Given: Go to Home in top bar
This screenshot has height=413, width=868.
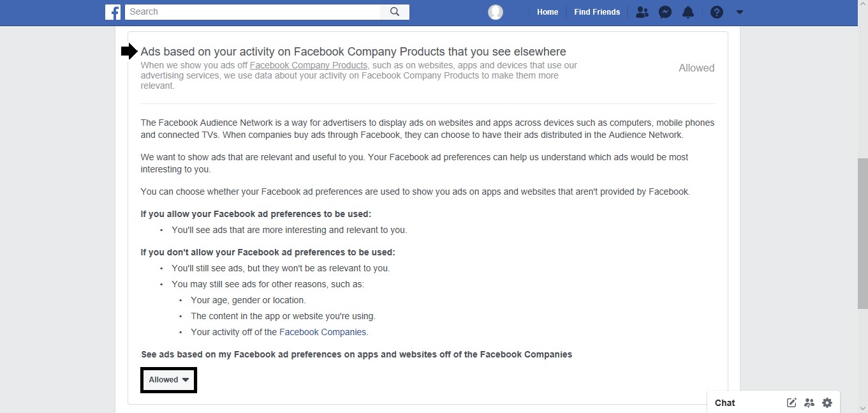Looking at the screenshot, I should click(x=547, y=12).
